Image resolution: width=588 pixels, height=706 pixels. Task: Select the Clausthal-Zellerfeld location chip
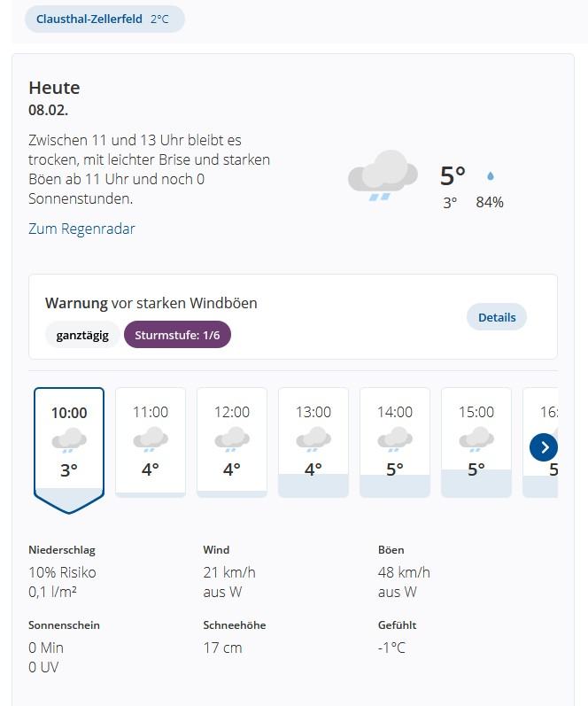coord(104,19)
